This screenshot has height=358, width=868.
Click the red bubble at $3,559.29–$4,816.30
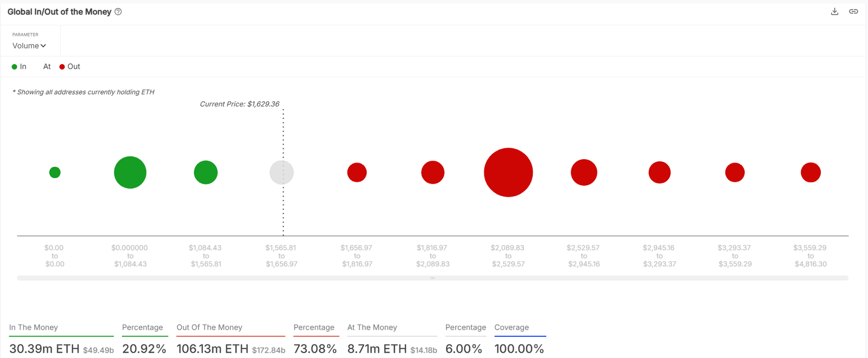click(x=810, y=172)
